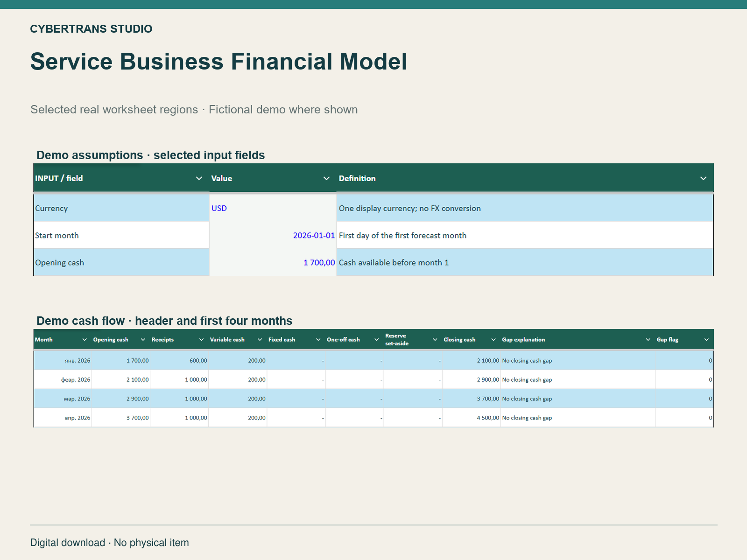Open the Value column filter dropdown
Image resolution: width=747 pixels, height=560 pixels.
tap(326, 178)
